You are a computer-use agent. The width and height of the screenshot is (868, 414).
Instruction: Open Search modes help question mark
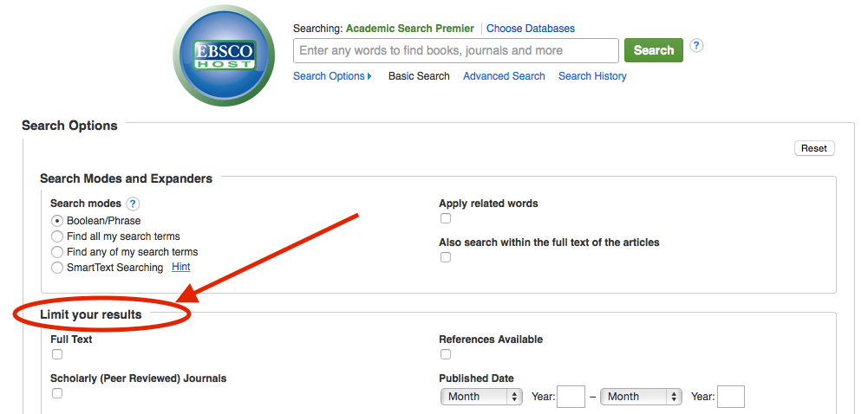click(133, 204)
